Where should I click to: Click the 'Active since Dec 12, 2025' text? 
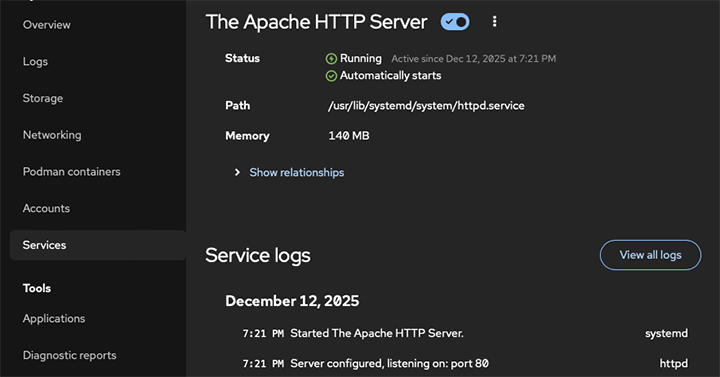(473, 59)
